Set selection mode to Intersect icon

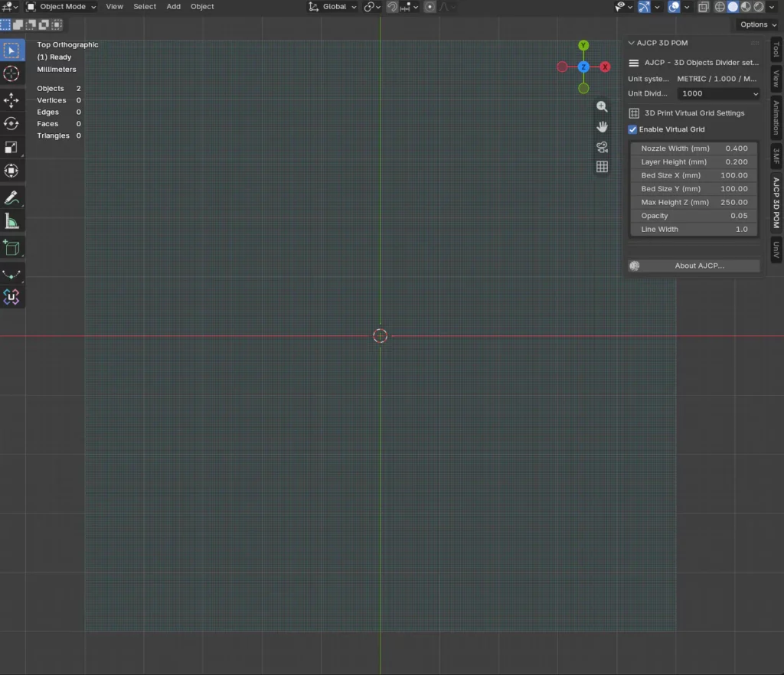click(57, 24)
